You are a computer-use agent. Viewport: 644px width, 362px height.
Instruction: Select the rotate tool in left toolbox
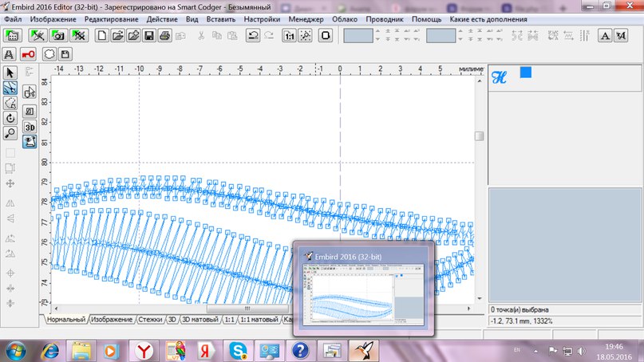pos(10,117)
